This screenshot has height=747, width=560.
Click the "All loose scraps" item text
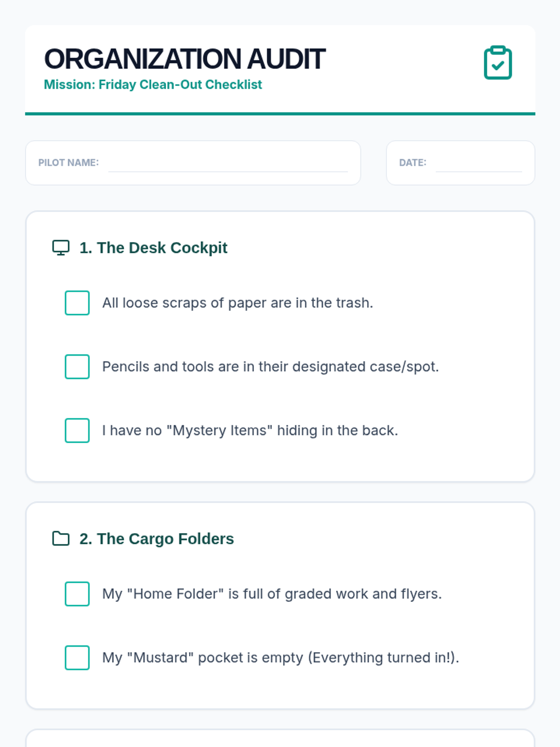point(238,303)
